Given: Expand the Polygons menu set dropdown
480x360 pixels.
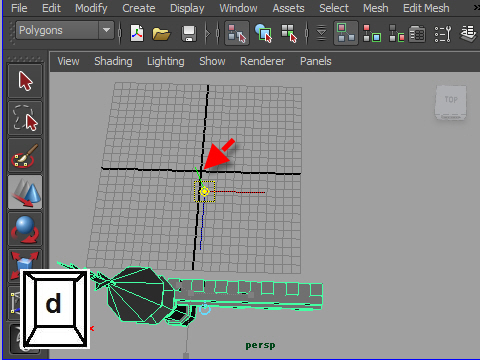Looking at the screenshot, I should pos(106,30).
